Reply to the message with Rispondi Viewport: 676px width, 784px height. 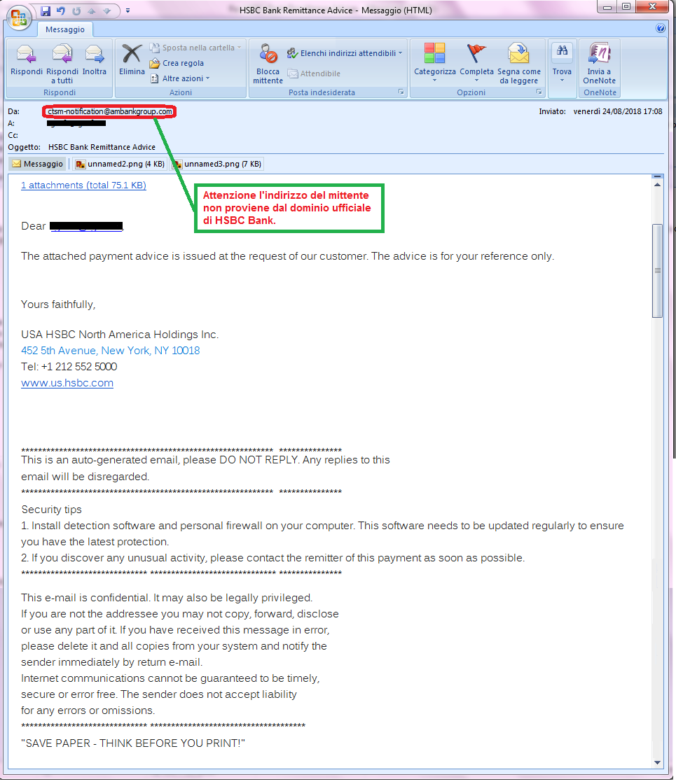(x=27, y=60)
